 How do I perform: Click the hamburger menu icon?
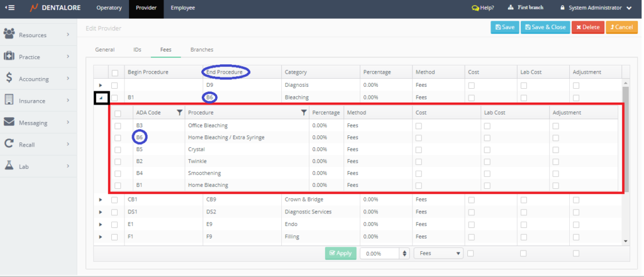click(x=11, y=8)
